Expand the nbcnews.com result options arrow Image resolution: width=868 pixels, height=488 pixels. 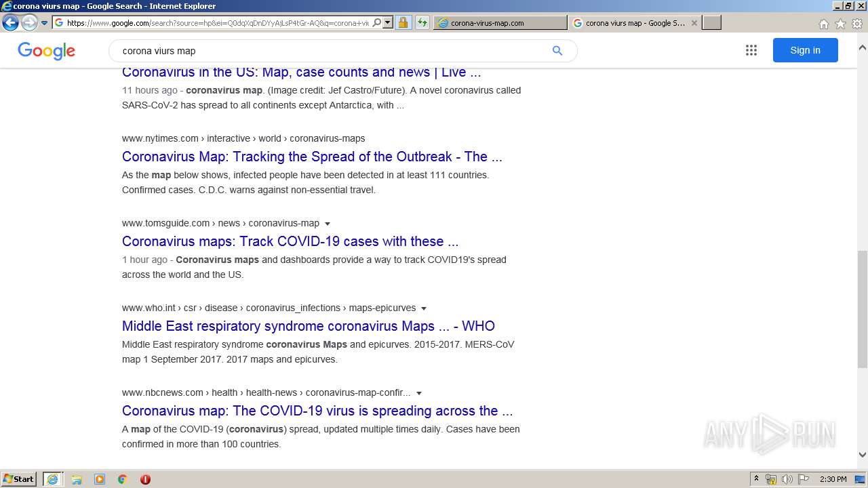click(419, 393)
